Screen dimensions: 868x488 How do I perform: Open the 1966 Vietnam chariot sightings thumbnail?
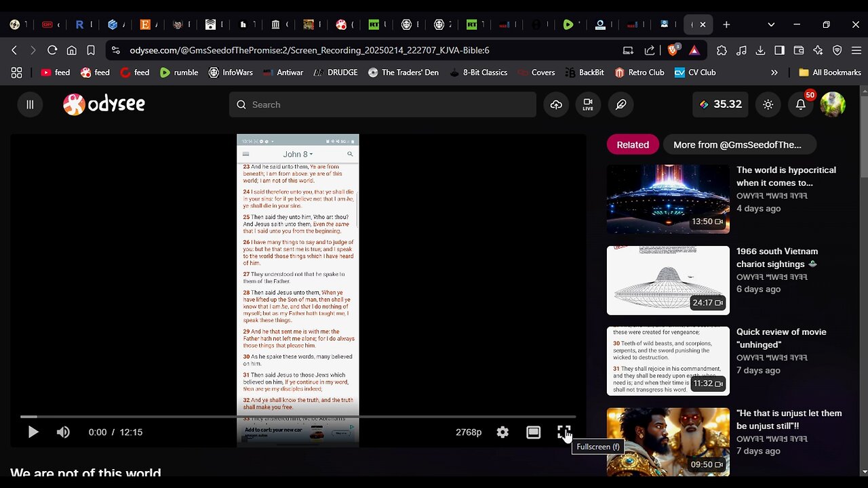point(668,281)
